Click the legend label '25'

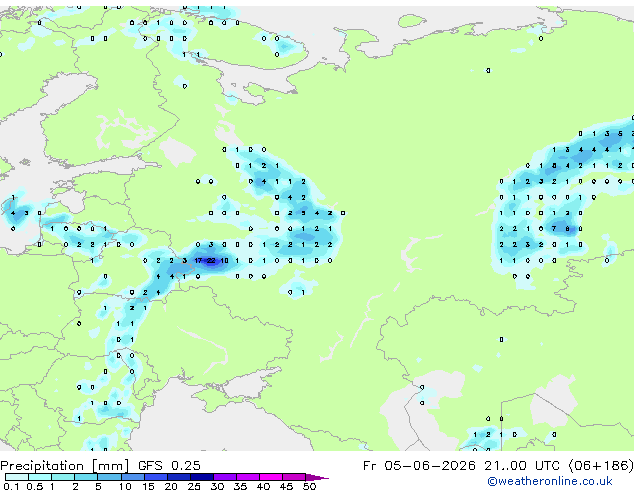pos(194,486)
